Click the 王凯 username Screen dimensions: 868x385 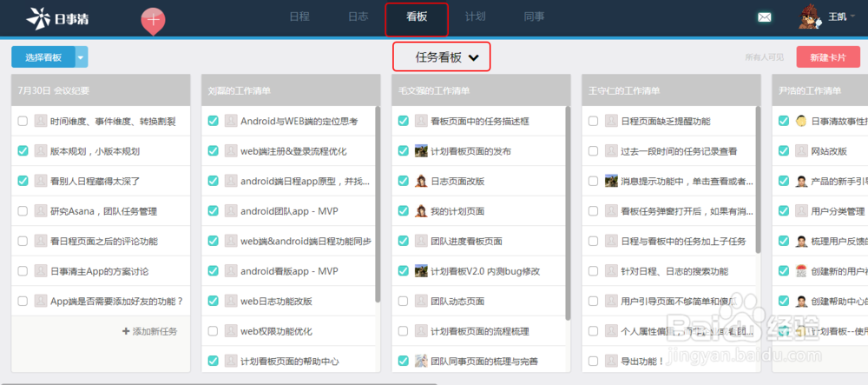(837, 17)
